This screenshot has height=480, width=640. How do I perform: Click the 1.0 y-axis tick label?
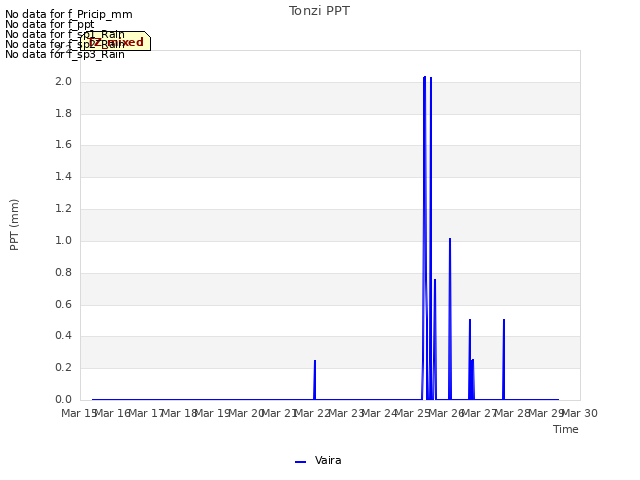[x=63, y=240]
